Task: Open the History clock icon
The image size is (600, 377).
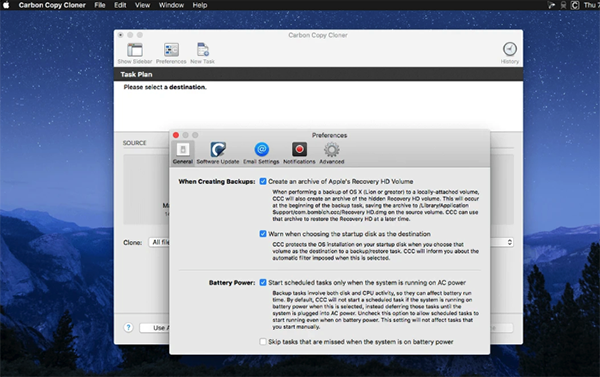Action: tap(510, 49)
